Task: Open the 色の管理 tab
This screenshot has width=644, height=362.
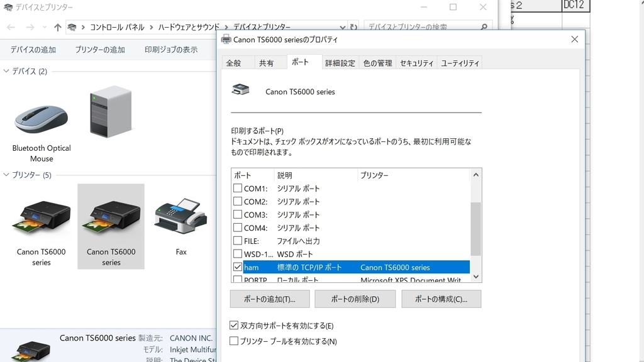Action: [x=377, y=63]
